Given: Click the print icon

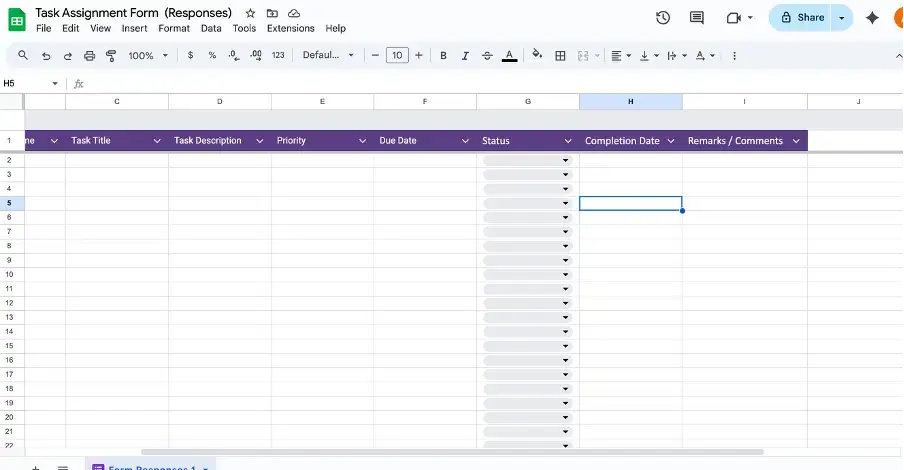Looking at the screenshot, I should pos(89,56).
